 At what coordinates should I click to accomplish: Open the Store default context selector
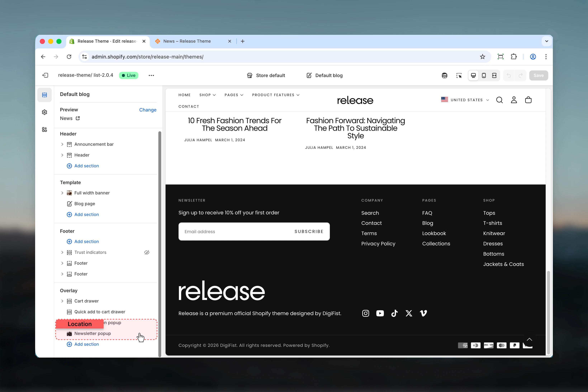pos(266,75)
